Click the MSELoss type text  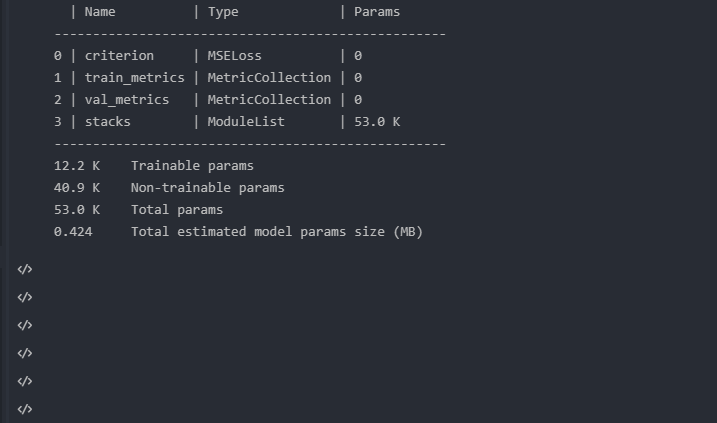[x=234, y=56]
